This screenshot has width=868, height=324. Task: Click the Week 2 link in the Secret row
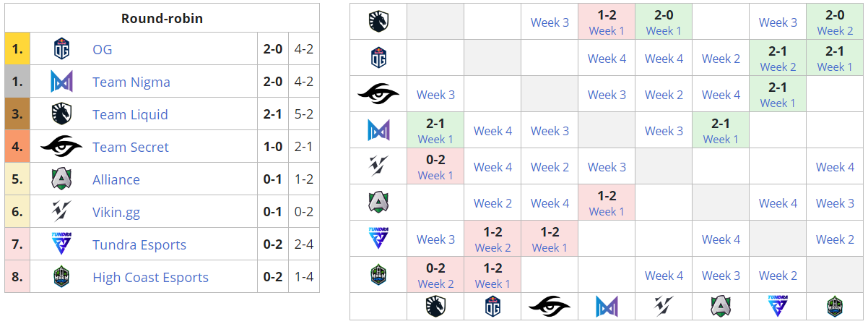pyautogui.click(x=664, y=94)
